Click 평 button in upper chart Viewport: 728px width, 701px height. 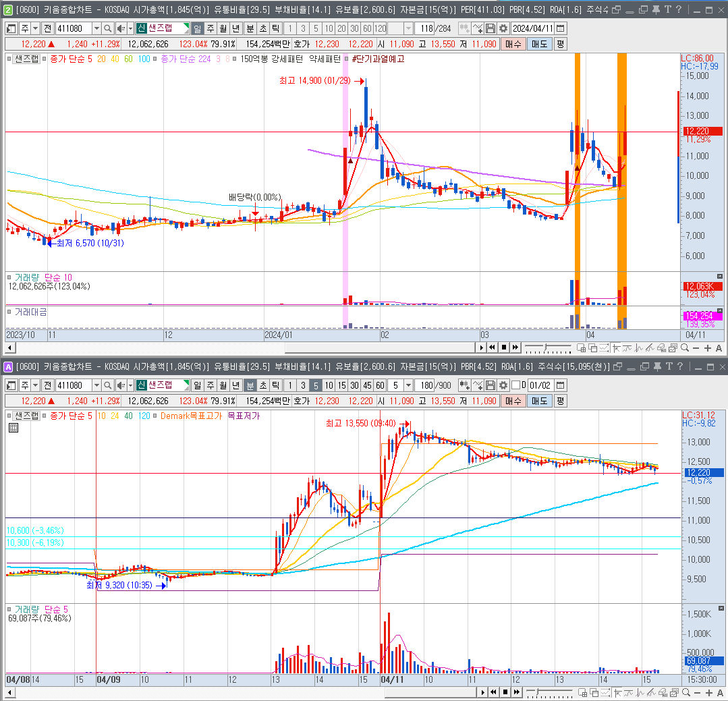561,44
